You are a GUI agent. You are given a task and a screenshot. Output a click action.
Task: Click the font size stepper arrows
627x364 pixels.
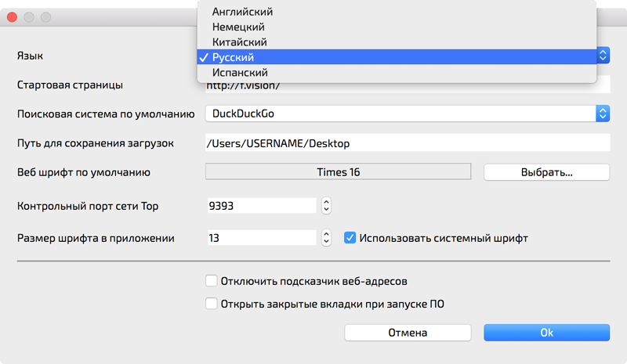(327, 237)
